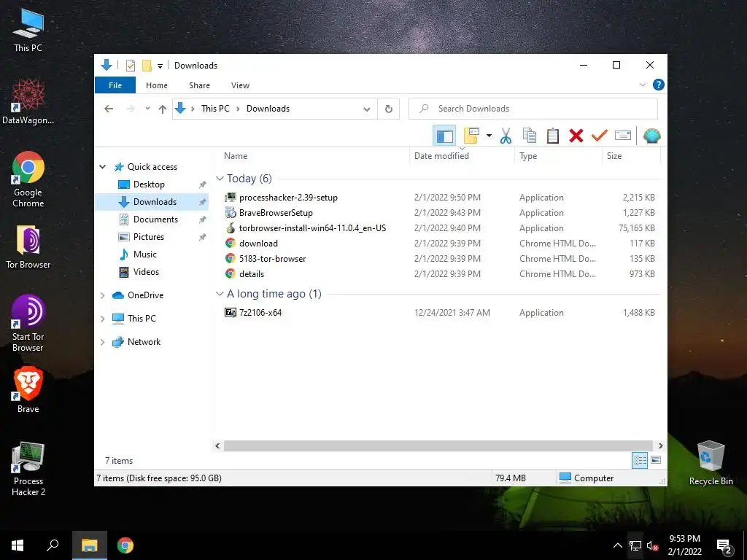747x560 pixels.
Task: Click Google Chrome in the taskbar
Action: [125, 545]
